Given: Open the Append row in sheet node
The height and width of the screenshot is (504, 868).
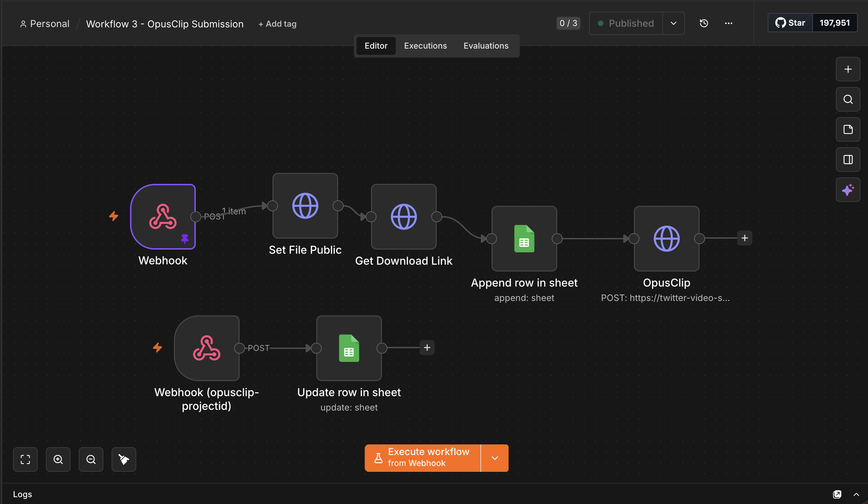Looking at the screenshot, I should (x=524, y=238).
